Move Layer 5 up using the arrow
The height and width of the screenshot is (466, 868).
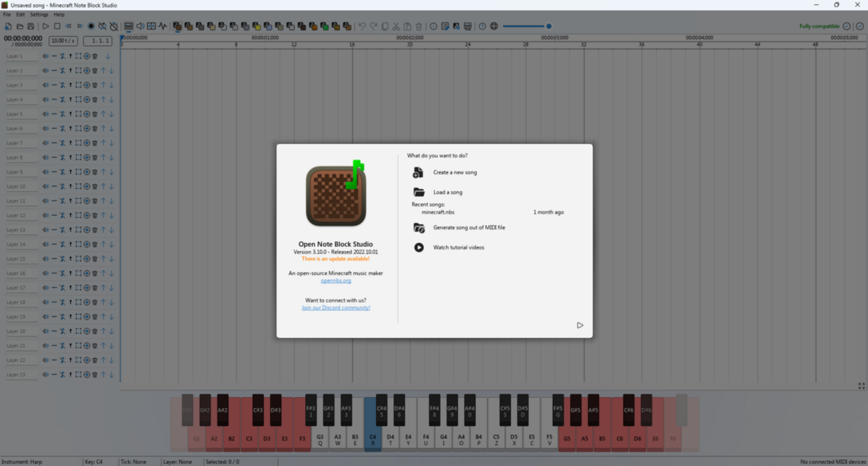(103, 113)
